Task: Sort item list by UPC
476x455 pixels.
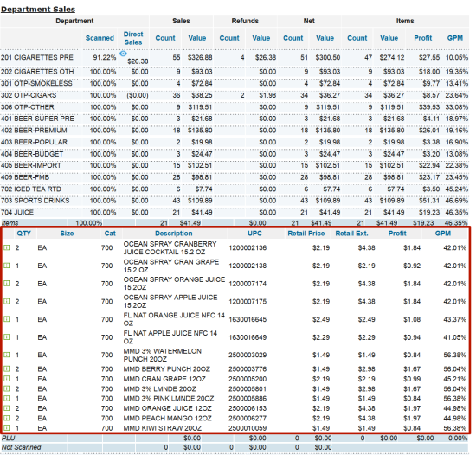Action: point(254,234)
